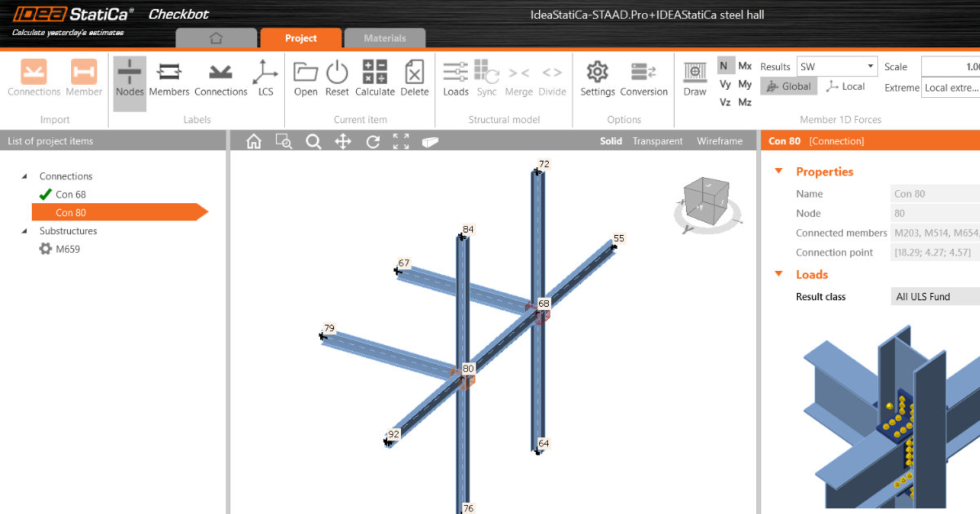Click the Node field value 80
This screenshot has width=980, height=514.
(935, 213)
